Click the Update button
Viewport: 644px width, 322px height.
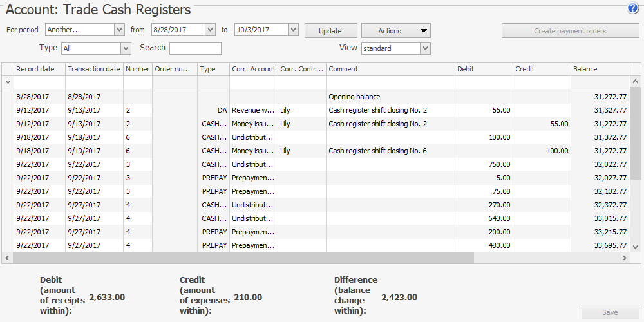click(330, 31)
